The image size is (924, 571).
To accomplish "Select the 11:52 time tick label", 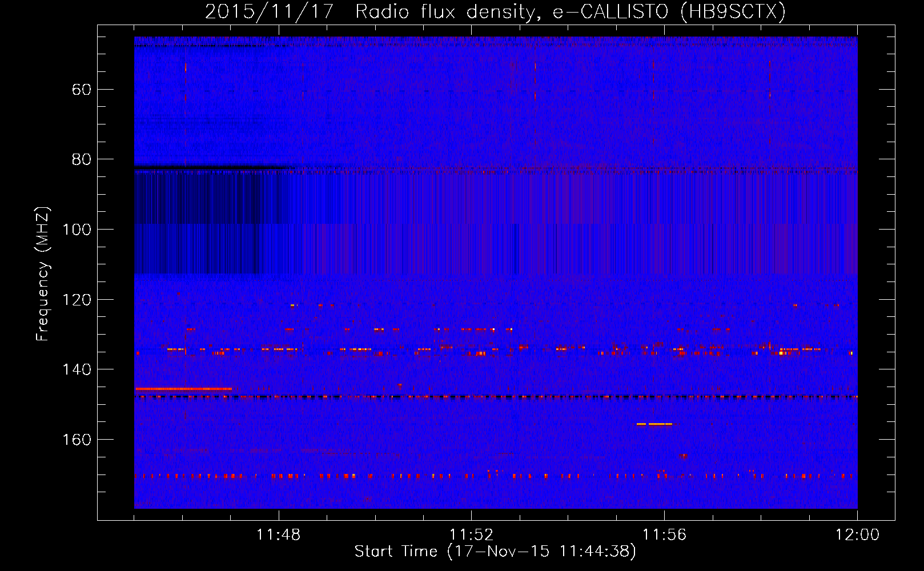I will (471, 535).
